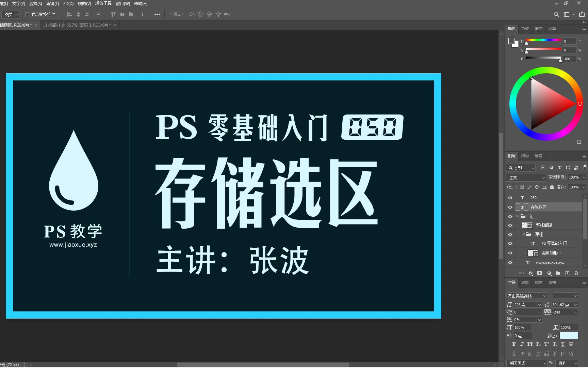This screenshot has height=368, width=588.
Task: Click lock image pixels brush icon
Action: pos(529,187)
